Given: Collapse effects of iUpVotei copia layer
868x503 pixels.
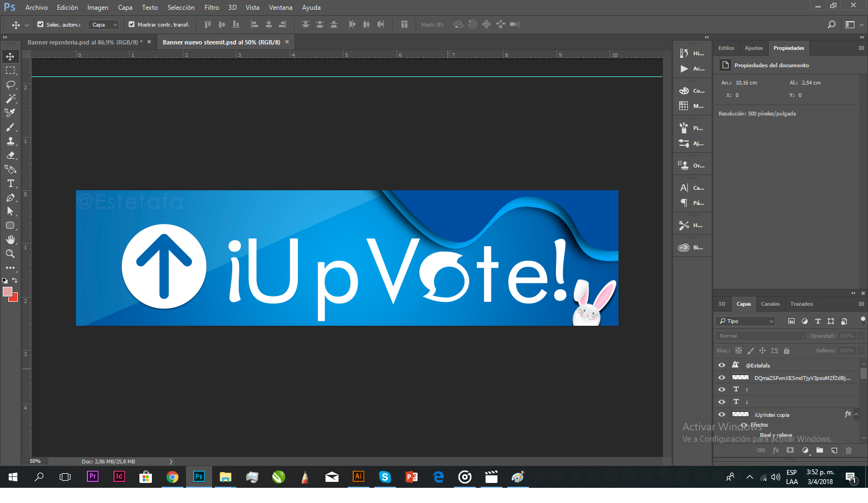Looking at the screenshot, I should click(x=857, y=415).
